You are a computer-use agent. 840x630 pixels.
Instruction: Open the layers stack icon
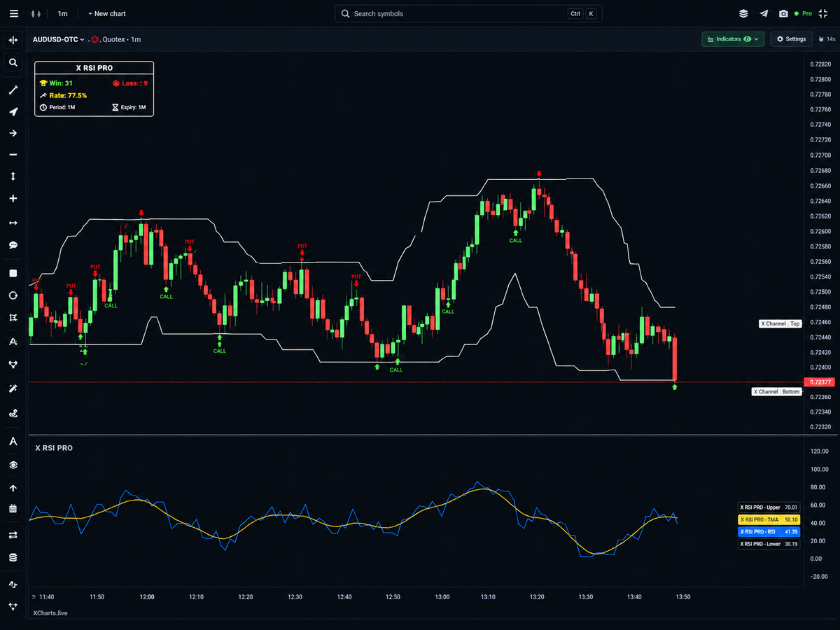[743, 14]
